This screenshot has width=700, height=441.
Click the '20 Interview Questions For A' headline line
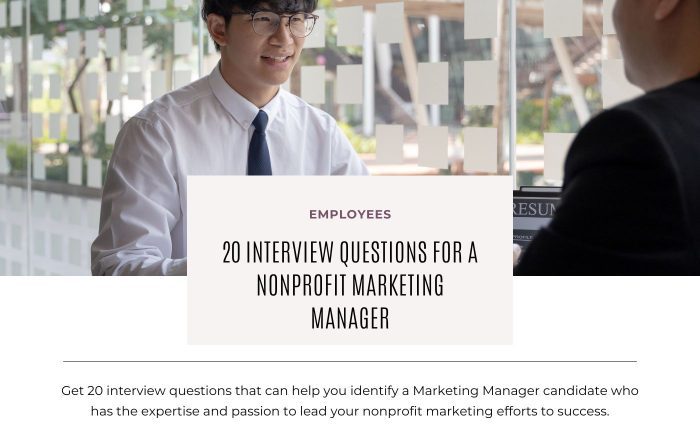point(350,252)
